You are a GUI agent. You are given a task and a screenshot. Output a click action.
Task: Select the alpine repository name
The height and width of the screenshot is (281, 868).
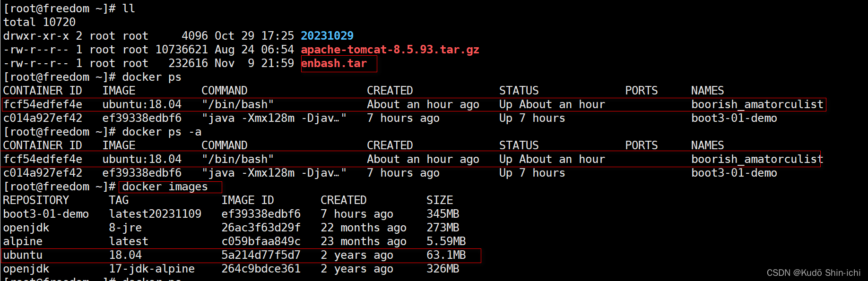(23, 241)
